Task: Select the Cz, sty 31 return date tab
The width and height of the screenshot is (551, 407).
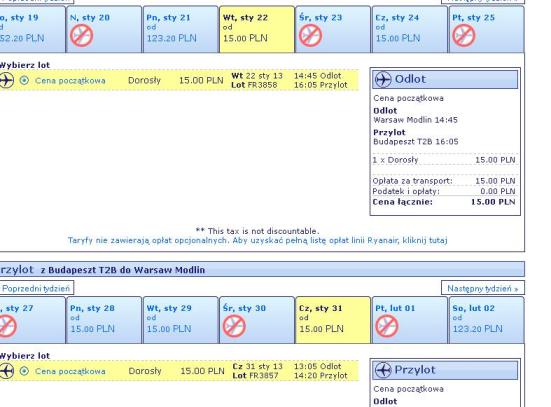Action: coord(333,320)
